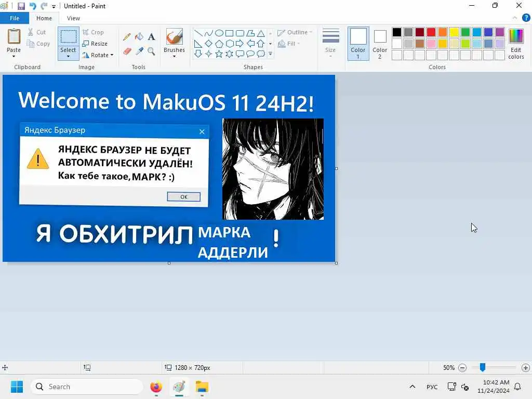Click the taskbar Search box
Screen dimensions: 532x399
pyautogui.click(x=87, y=387)
